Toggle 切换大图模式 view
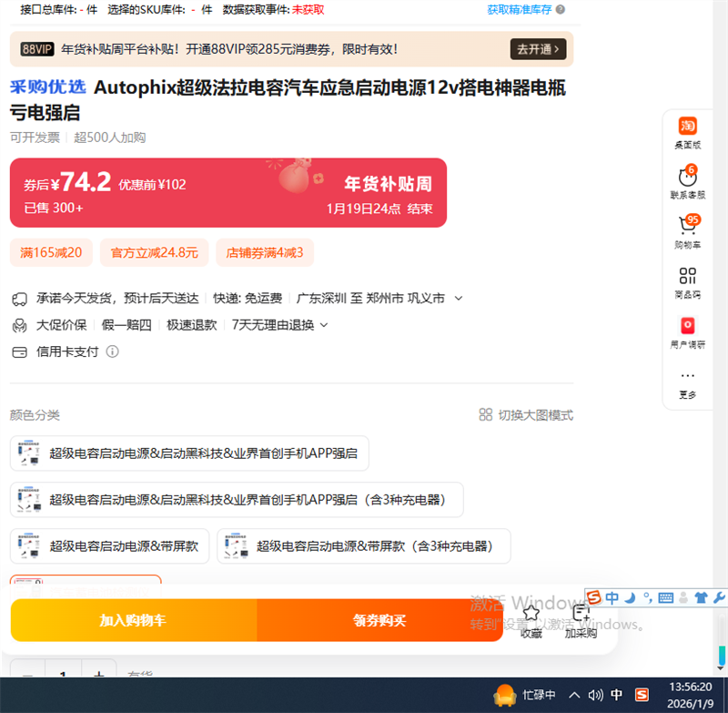This screenshot has height=713, width=728. click(x=526, y=415)
